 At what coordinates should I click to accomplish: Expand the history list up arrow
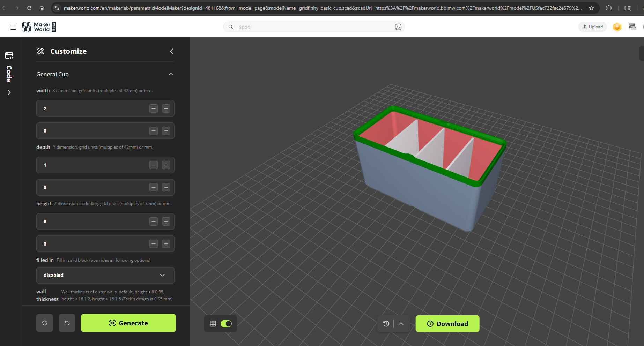click(401, 324)
